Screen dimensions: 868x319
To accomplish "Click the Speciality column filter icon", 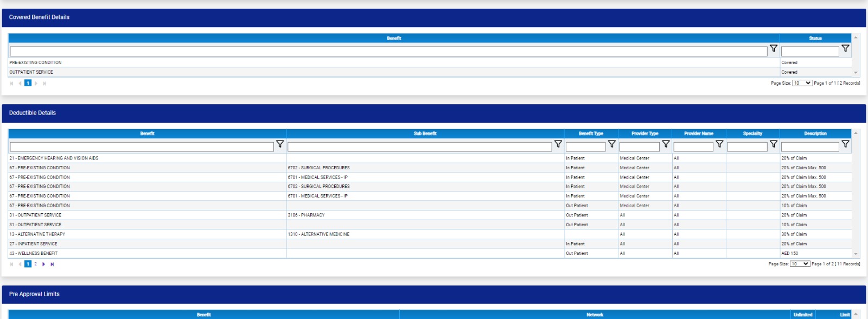I will [774, 144].
